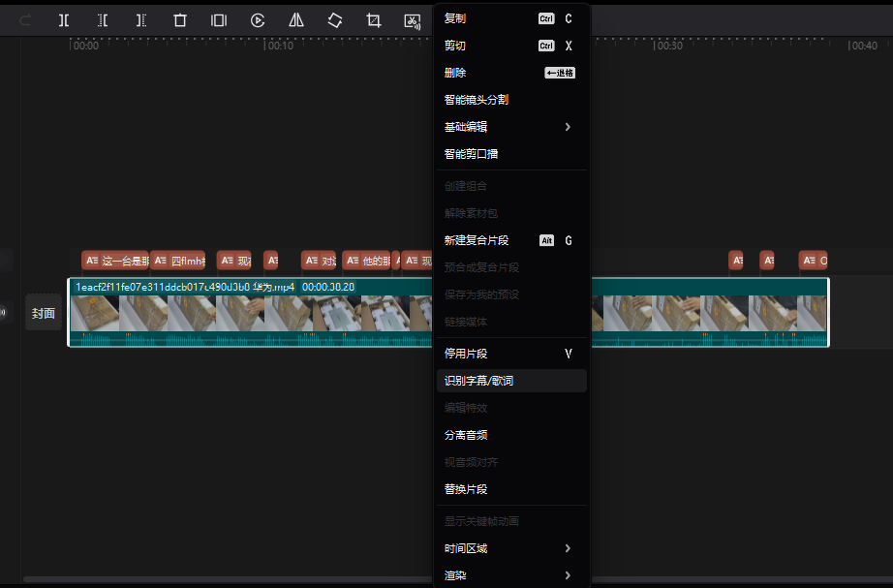Click the freeze frame toolbar icon
The image size is (893, 588).
pyautogui.click(x=219, y=20)
